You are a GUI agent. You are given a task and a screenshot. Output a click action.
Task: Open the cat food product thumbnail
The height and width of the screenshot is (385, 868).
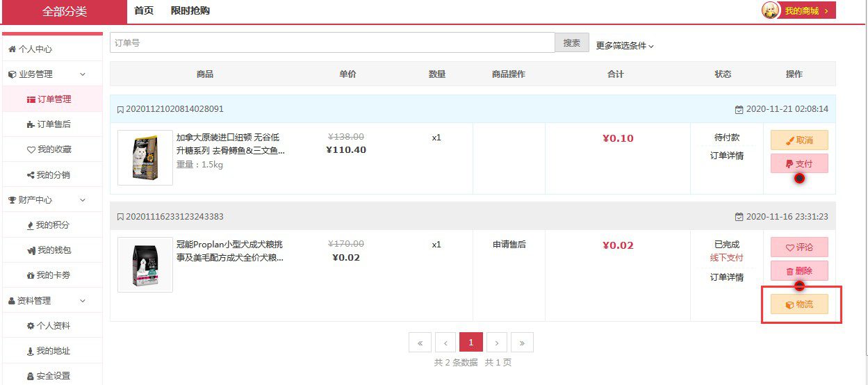coord(145,158)
